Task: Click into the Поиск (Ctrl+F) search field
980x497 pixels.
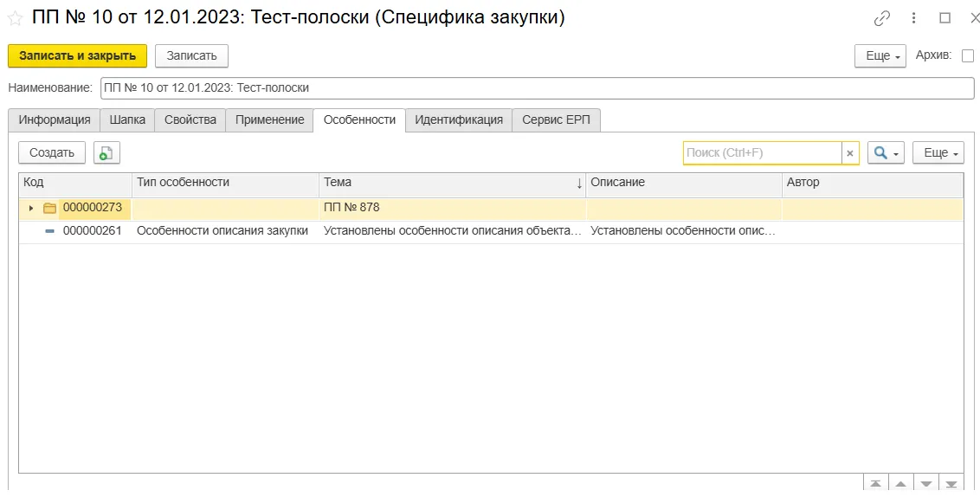Action: 762,152
